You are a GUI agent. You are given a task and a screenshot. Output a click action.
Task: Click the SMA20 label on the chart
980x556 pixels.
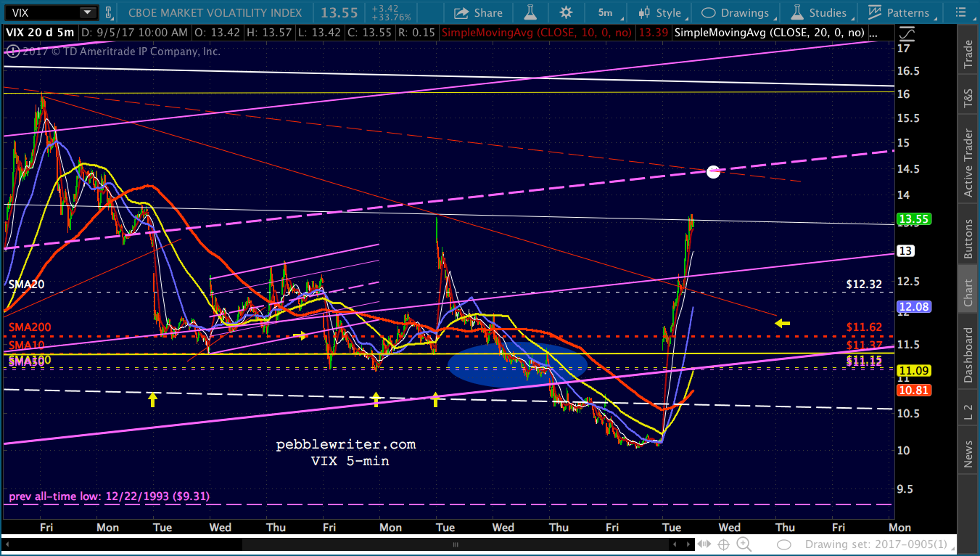pyautogui.click(x=25, y=285)
